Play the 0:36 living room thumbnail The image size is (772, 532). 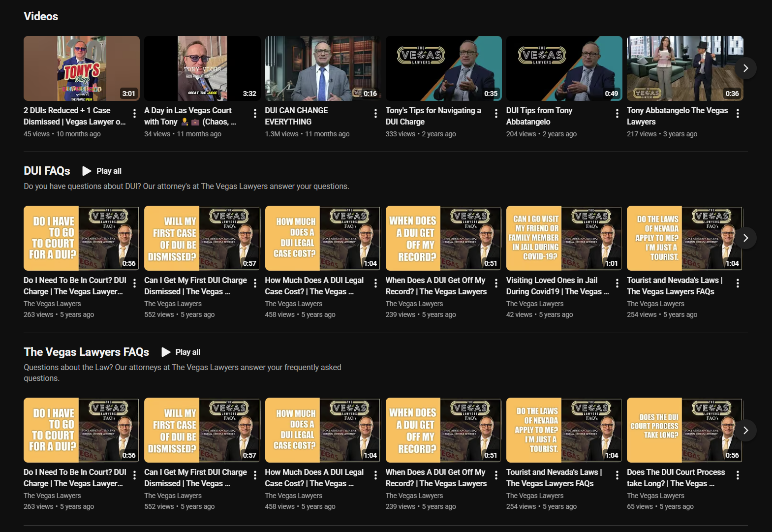click(685, 68)
